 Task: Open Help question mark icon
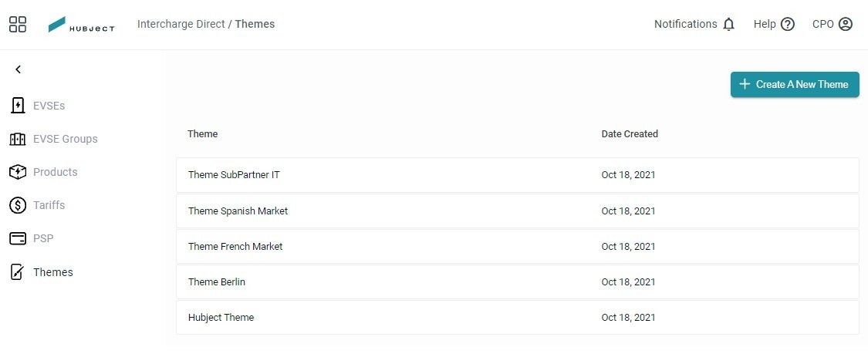click(788, 25)
